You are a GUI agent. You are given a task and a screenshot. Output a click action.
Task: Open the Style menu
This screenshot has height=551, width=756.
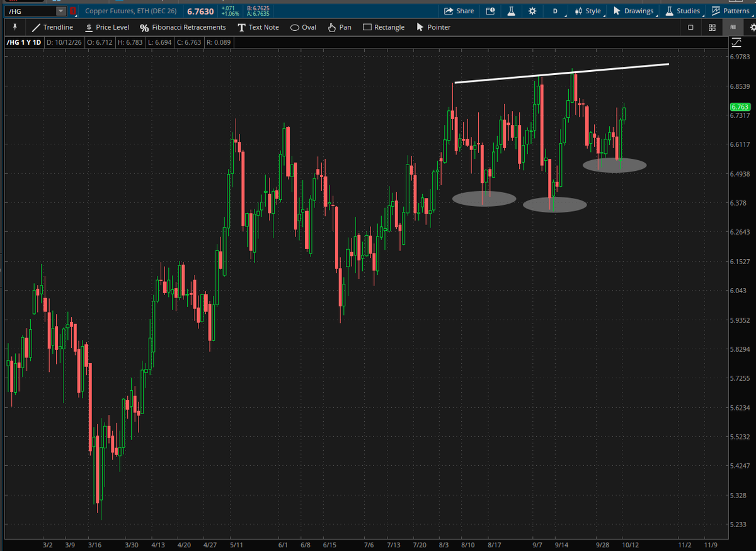point(588,11)
